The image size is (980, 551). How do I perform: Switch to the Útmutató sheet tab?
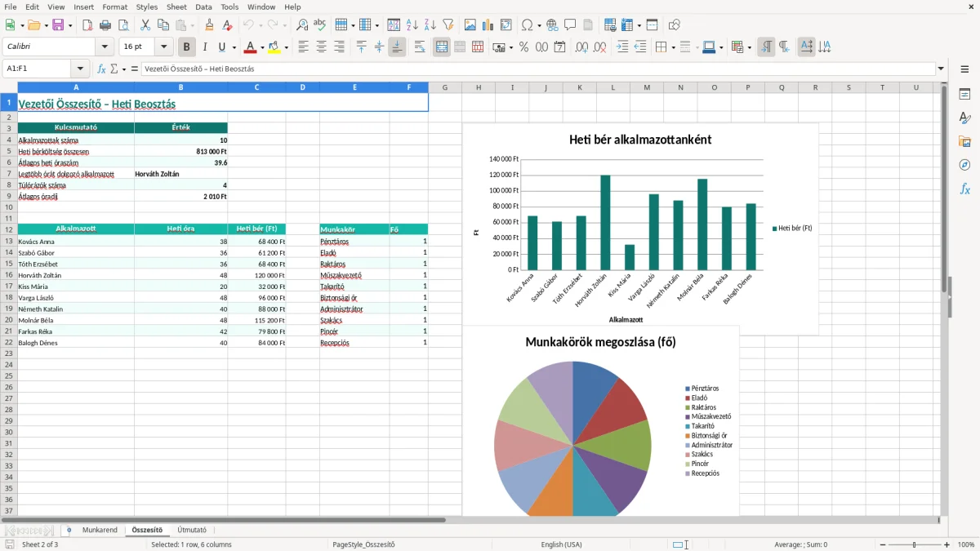pos(192,531)
